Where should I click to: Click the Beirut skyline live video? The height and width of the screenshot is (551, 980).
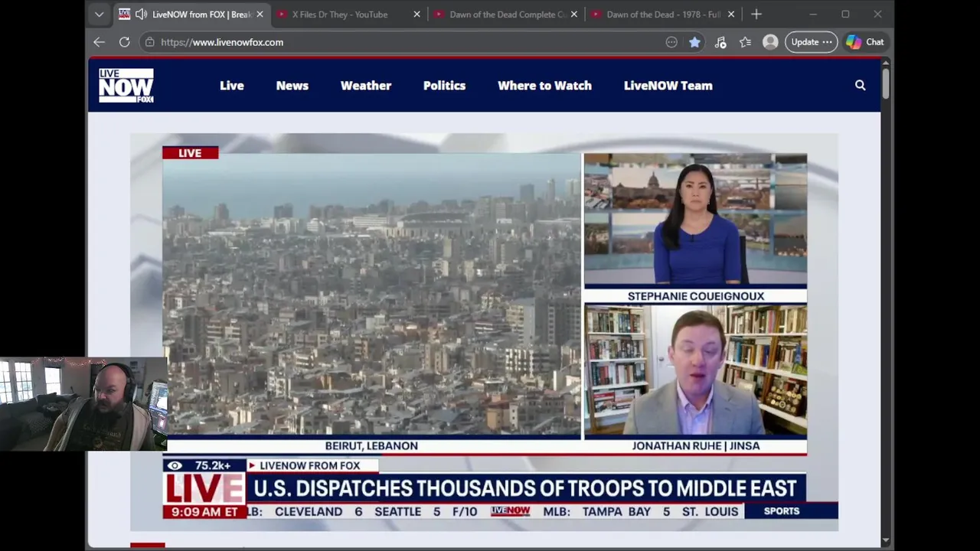coord(371,295)
